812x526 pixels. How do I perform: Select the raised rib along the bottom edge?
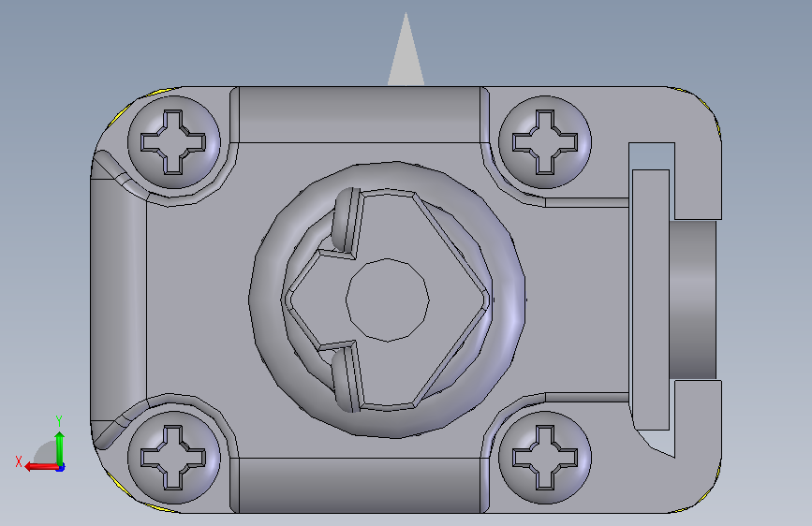pyautogui.click(x=360, y=486)
